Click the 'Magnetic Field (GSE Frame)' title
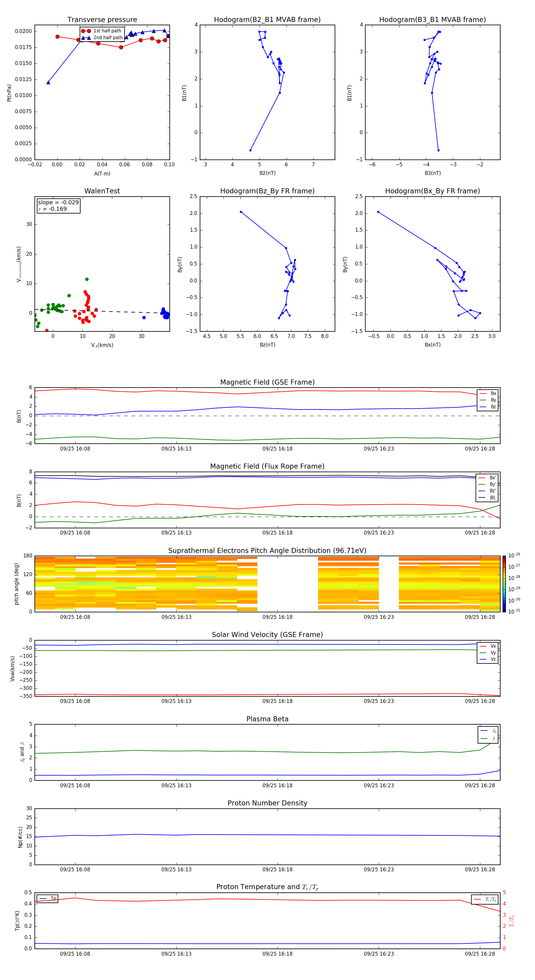 pos(267,382)
